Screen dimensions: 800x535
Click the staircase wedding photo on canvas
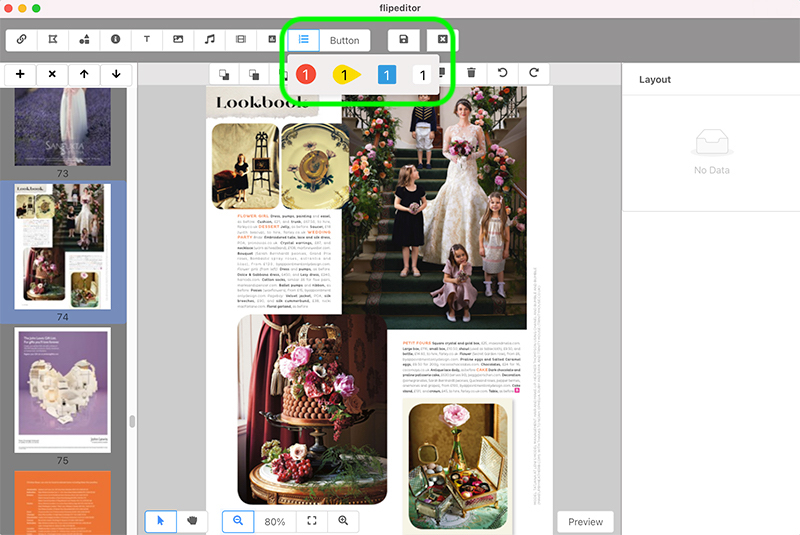pos(434,207)
